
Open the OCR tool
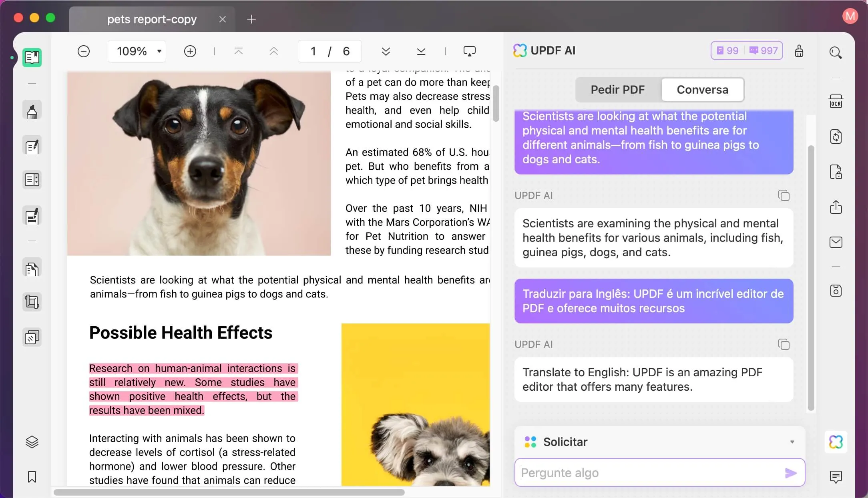coord(836,101)
